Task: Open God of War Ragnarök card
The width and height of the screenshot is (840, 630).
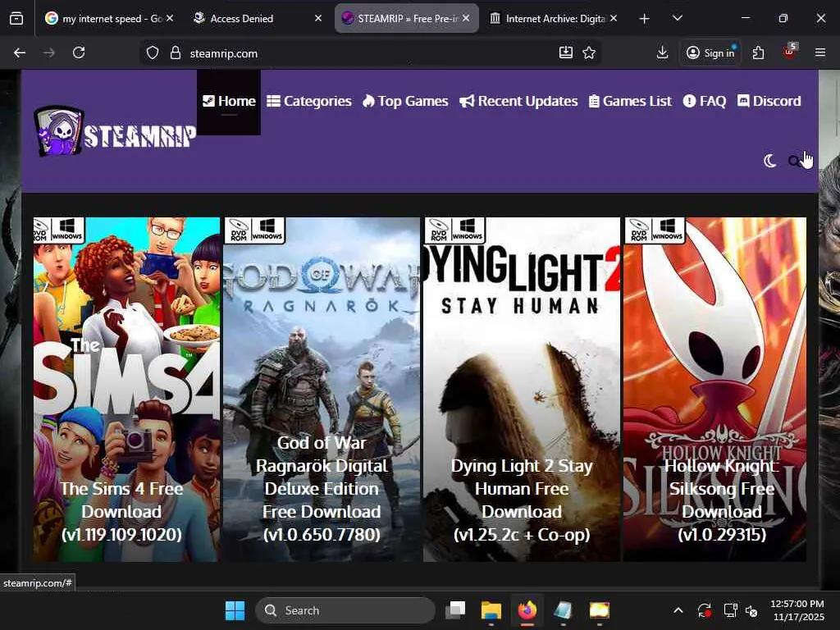Action: point(322,390)
